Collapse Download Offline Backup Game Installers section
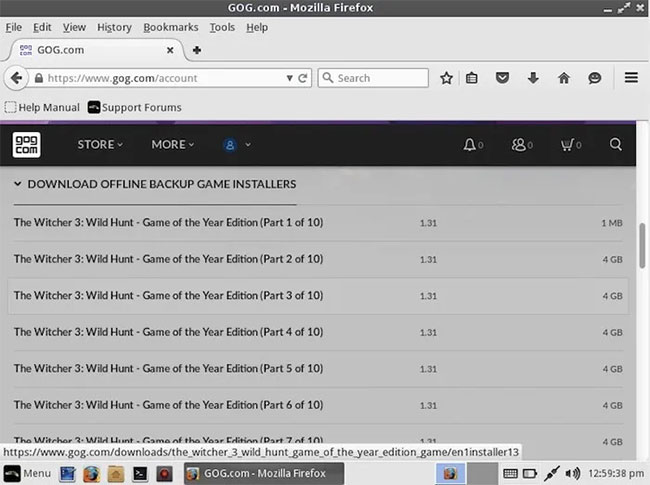 [x=155, y=184]
